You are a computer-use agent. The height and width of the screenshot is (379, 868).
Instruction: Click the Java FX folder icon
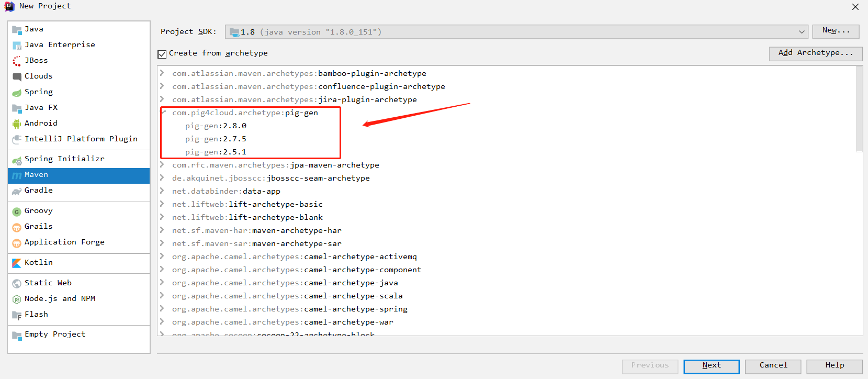coord(17,108)
